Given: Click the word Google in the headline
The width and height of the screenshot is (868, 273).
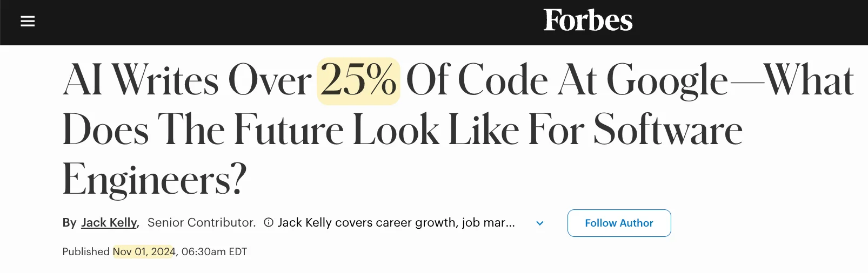Looking at the screenshot, I should click(667, 81).
